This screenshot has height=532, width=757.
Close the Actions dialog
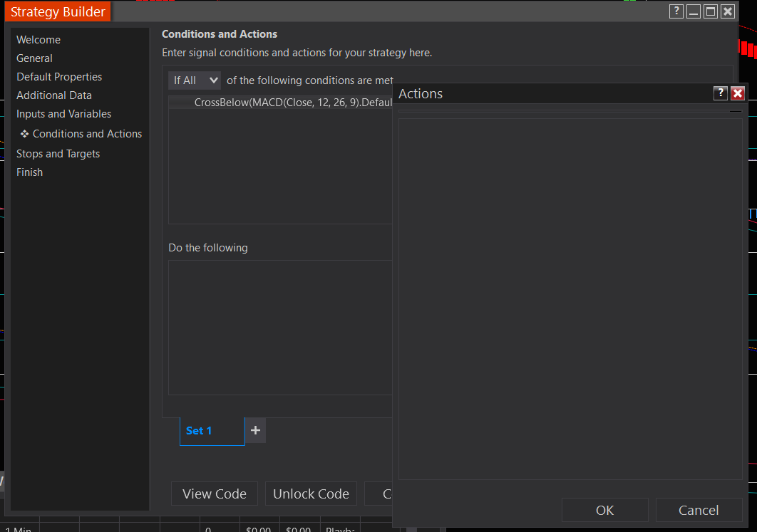coord(738,93)
